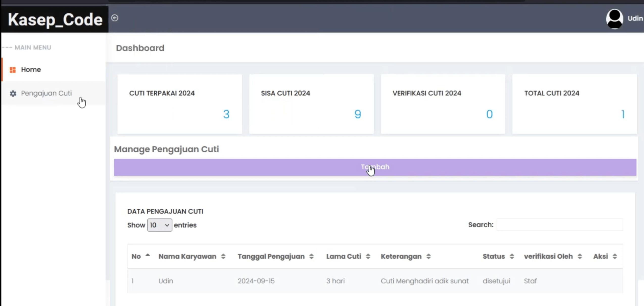Click 'Cuti Menghadiri adik sunat' cell
This screenshot has height=306, width=644.
click(x=424, y=281)
